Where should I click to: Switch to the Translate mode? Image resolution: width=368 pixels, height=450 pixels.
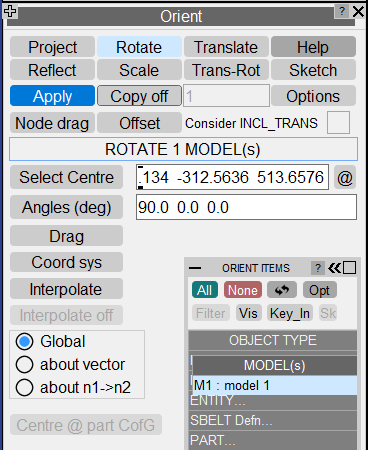click(226, 47)
